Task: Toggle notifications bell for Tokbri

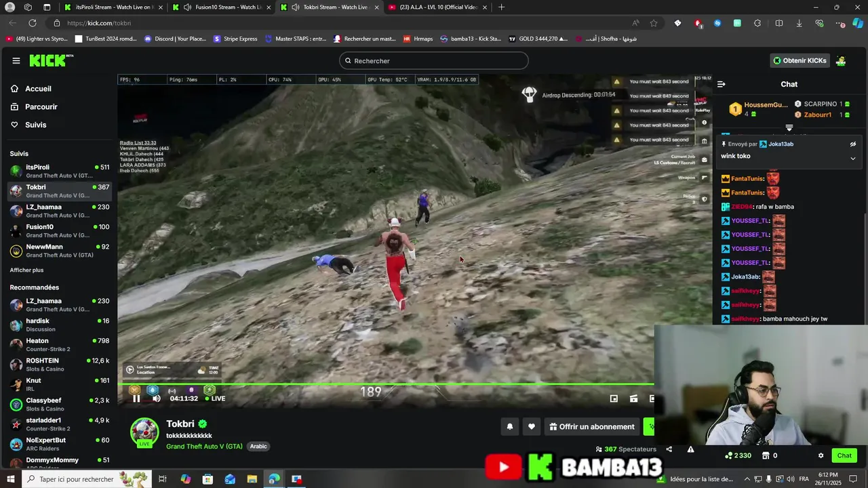Action: (x=510, y=426)
